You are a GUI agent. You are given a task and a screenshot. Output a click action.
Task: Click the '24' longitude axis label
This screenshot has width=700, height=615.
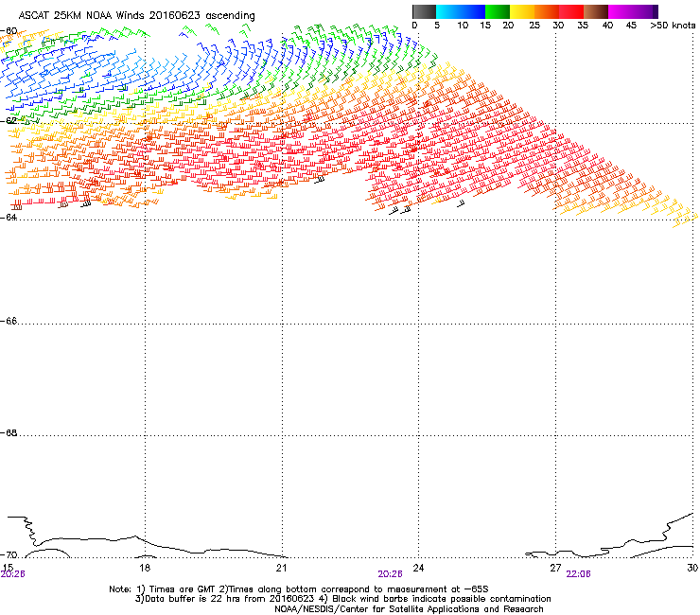click(x=418, y=568)
